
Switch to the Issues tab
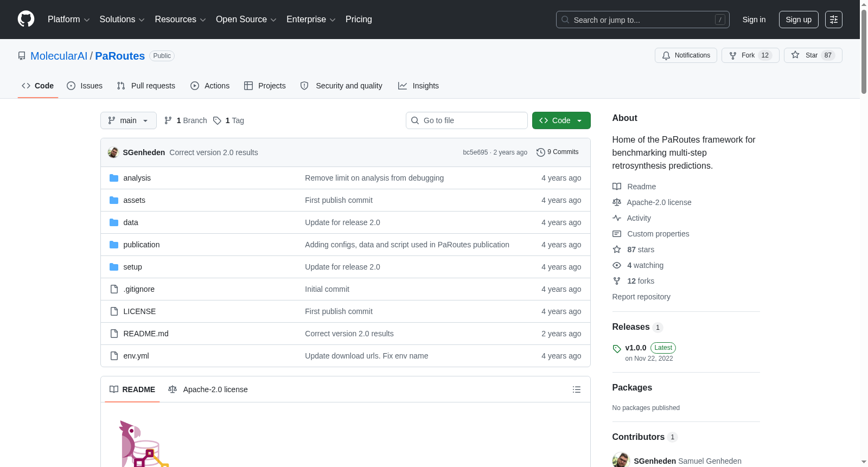pos(85,86)
